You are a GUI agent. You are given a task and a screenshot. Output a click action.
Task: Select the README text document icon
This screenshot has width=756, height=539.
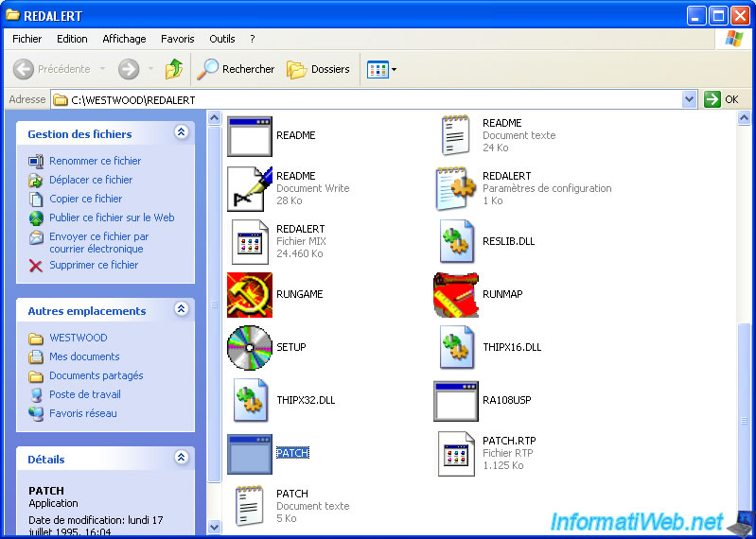point(456,135)
